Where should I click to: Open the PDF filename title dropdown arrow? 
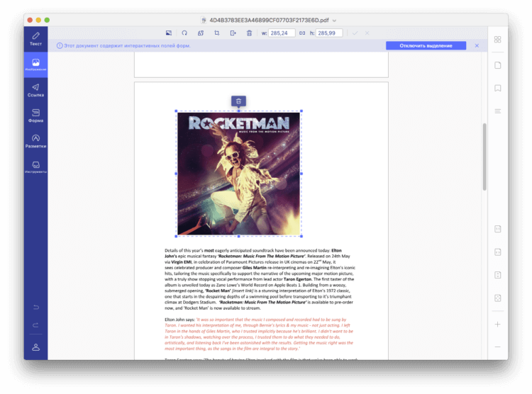[x=334, y=21]
